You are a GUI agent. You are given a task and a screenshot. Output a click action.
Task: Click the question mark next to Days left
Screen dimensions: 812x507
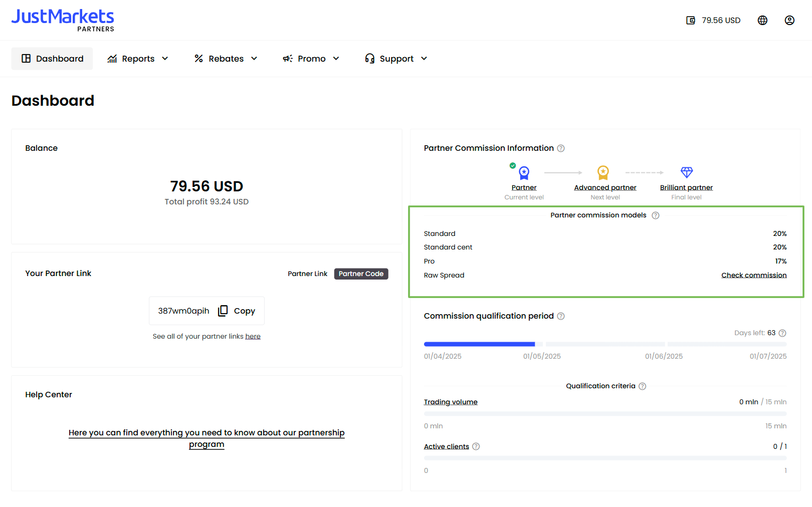782,333
